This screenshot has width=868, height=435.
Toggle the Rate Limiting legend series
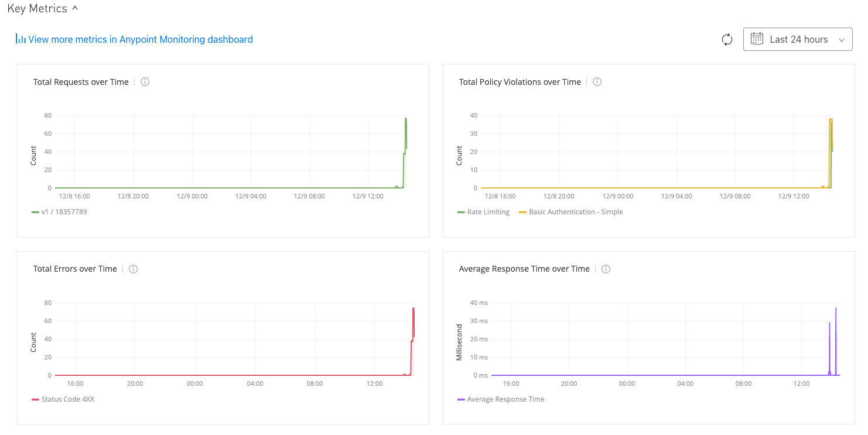(483, 212)
